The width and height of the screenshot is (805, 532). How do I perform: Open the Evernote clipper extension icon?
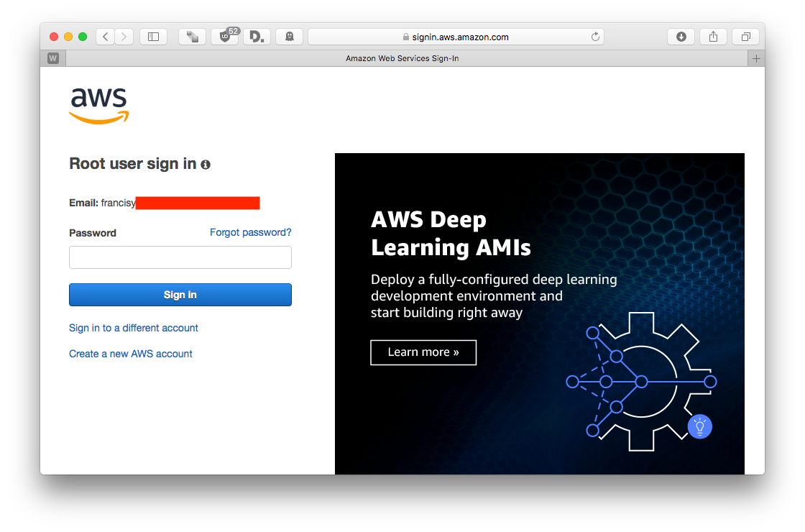[x=193, y=37]
